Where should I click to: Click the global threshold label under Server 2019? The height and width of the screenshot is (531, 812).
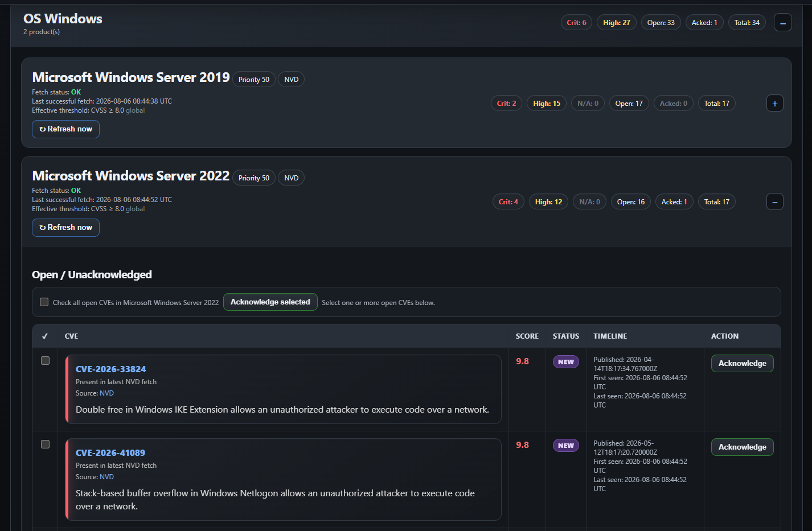(x=135, y=111)
